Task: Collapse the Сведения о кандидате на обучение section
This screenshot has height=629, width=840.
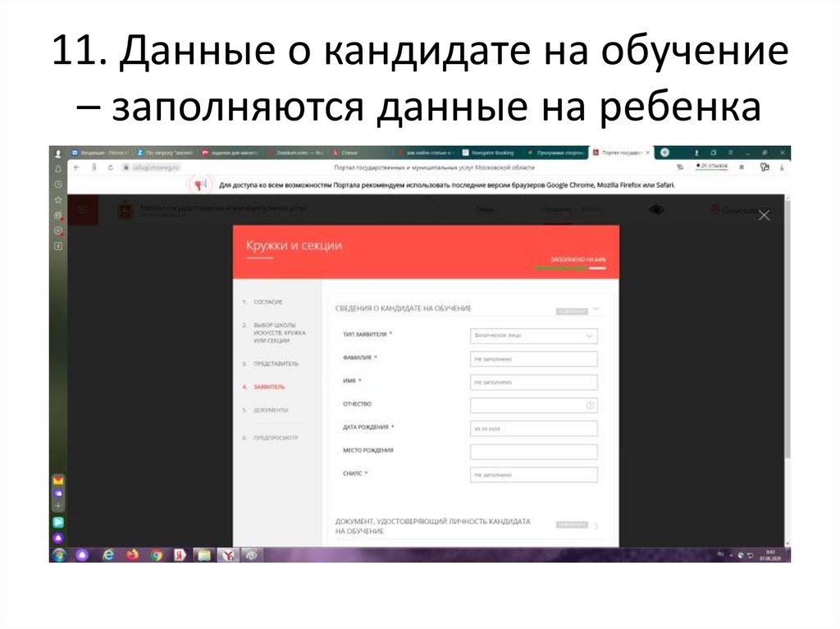Action: point(596,309)
